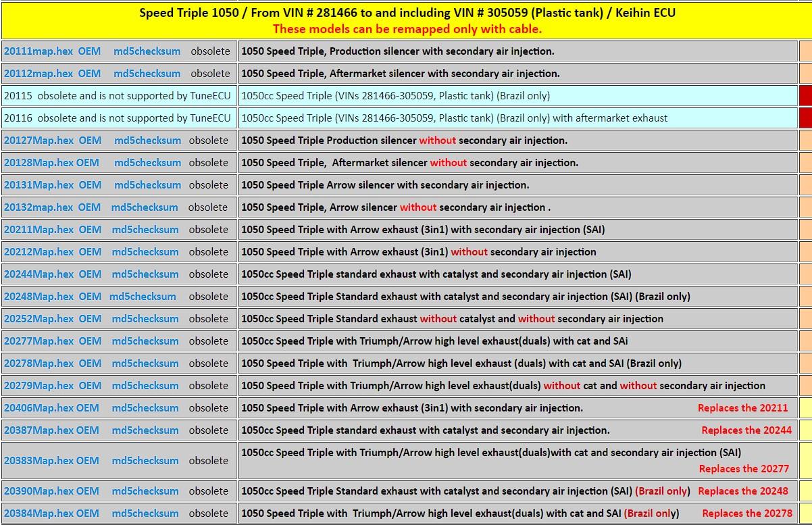The image size is (812, 525).
Task: Open md5checksum for the 20127Map row
Action: [148, 140]
